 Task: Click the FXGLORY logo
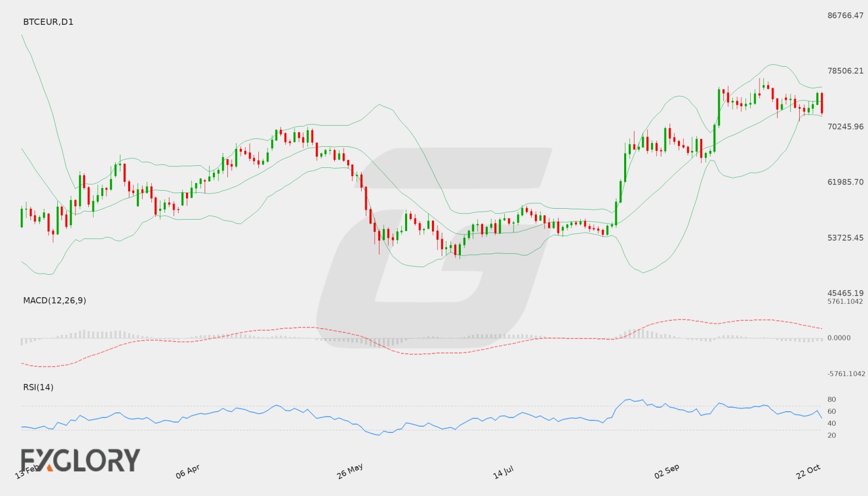point(81,460)
